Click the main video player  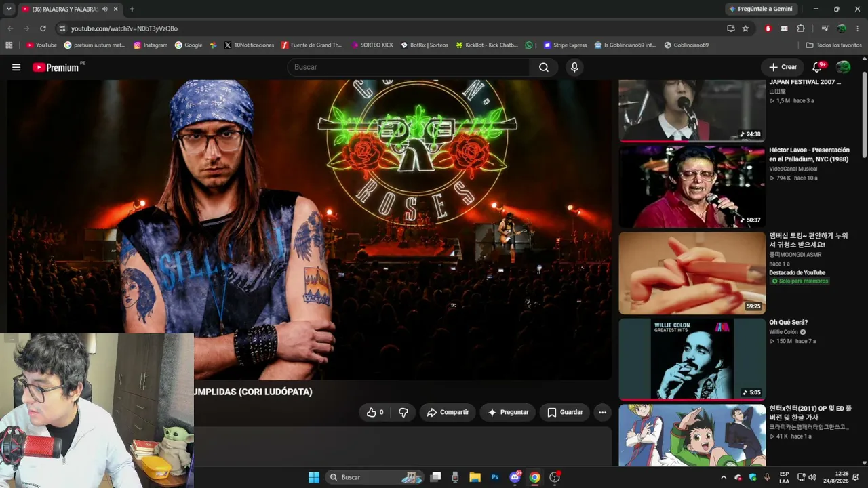coord(309,230)
